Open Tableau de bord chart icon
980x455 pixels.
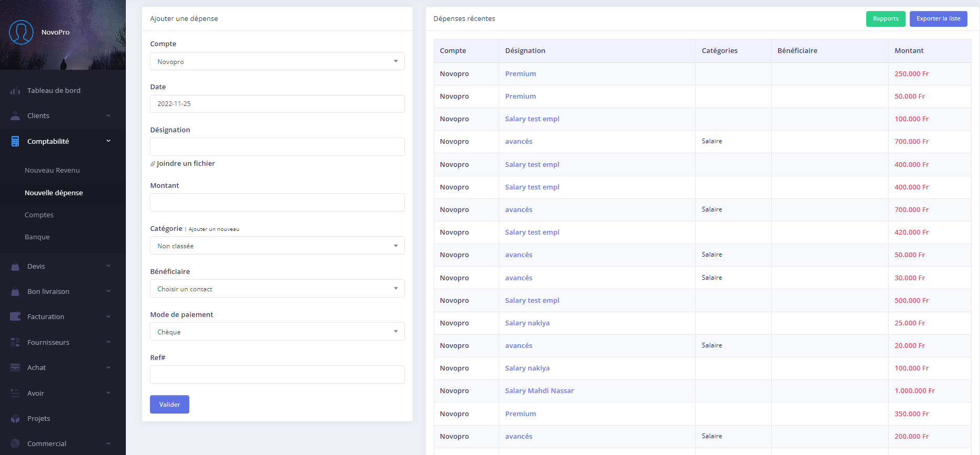pyautogui.click(x=15, y=91)
